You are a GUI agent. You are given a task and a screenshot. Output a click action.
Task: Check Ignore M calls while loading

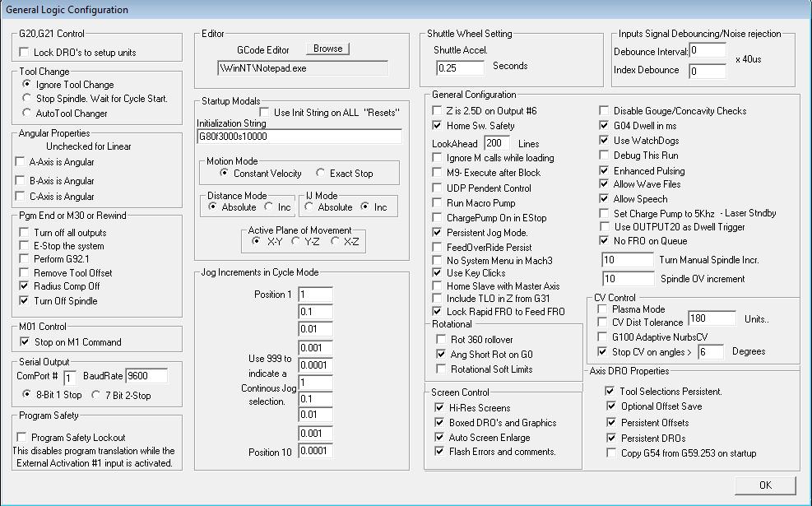(437, 157)
